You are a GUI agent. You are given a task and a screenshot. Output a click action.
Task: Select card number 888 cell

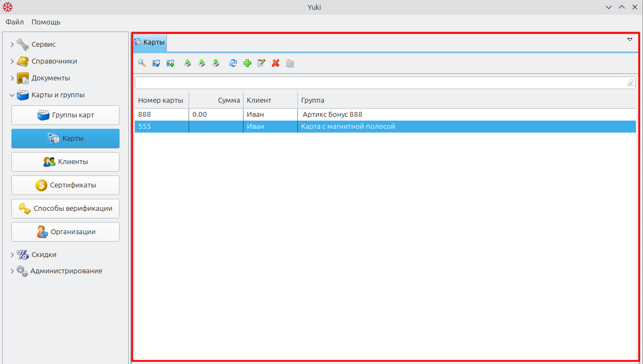(x=161, y=115)
